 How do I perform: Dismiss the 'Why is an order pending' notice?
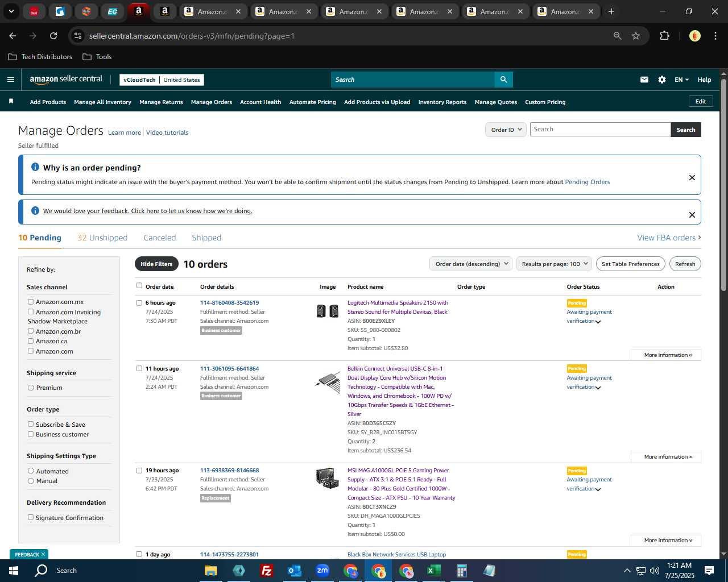point(692,177)
